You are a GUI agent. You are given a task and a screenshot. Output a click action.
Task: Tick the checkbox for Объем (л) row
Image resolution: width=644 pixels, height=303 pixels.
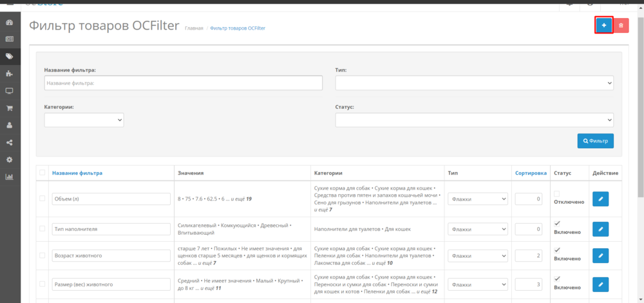43,199
